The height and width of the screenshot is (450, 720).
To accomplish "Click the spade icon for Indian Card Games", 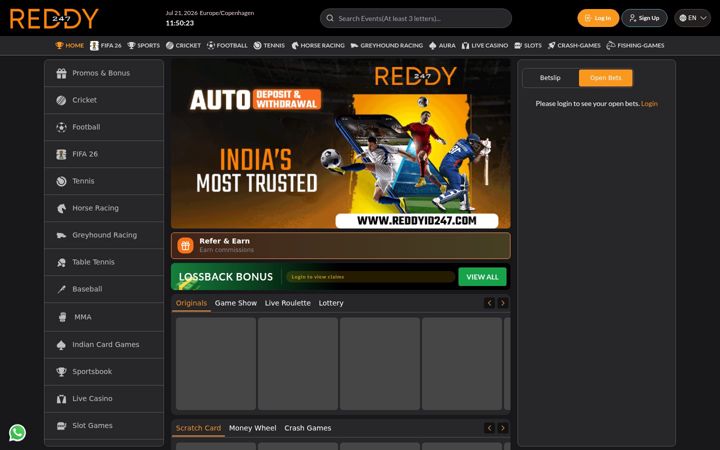I will (61, 345).
